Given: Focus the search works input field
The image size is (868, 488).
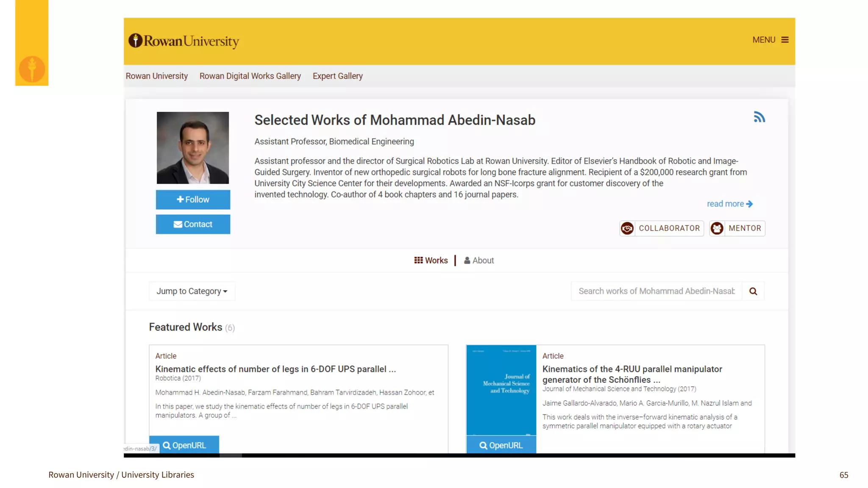Looking at the screenshot, I should 657,291.
